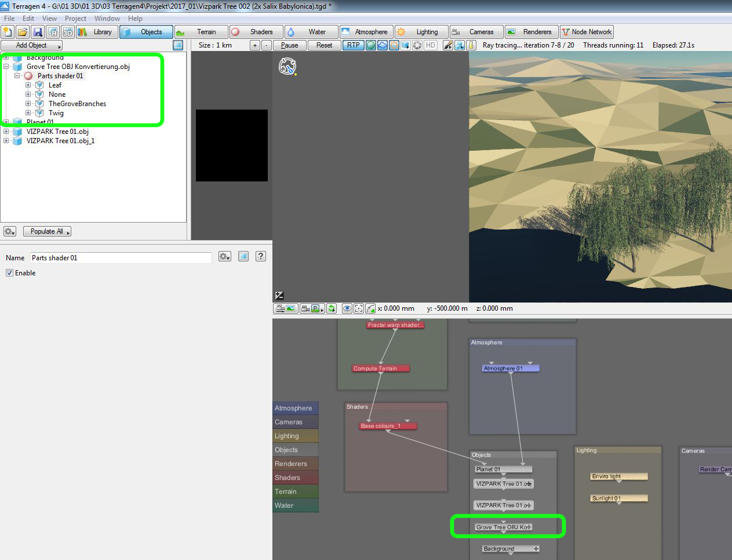Open the Help menu

click(x=135, y=19)
